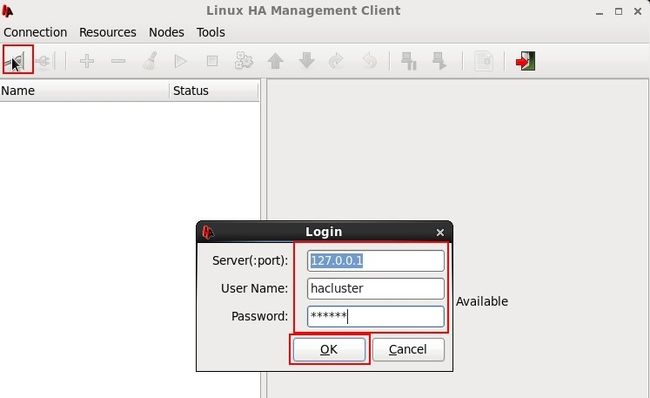Click Cancel in the Login dialog
Screen dimensions: 650x398
[408, 349]
